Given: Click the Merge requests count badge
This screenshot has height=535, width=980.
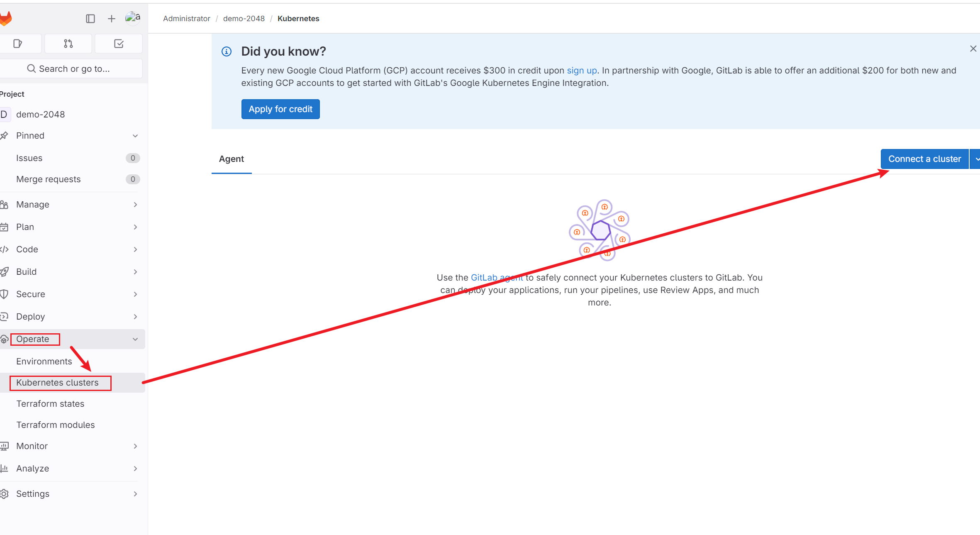Looking at the screenshot, I should pos(133,179).
